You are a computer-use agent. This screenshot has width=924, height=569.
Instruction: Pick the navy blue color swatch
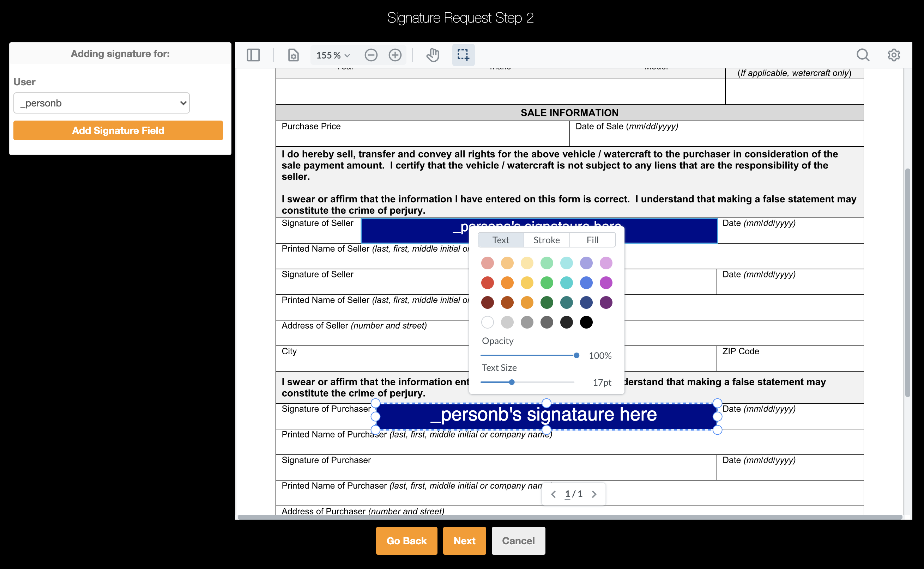586,302
